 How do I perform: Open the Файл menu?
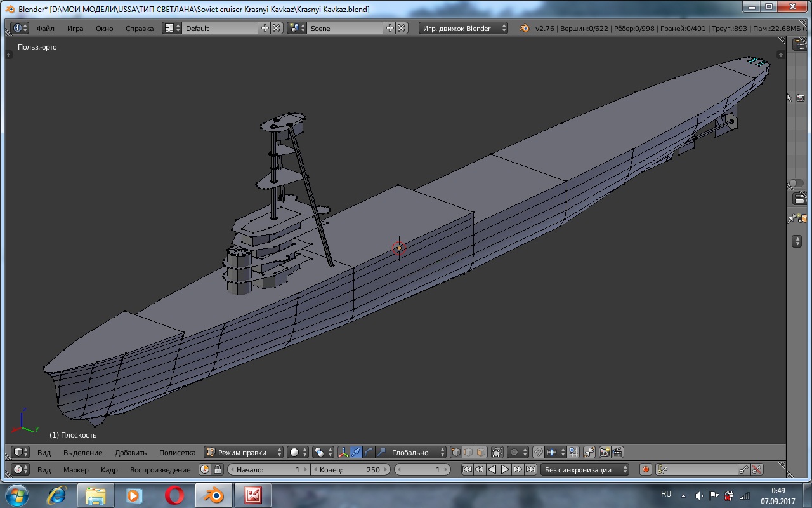pos(46,29)
